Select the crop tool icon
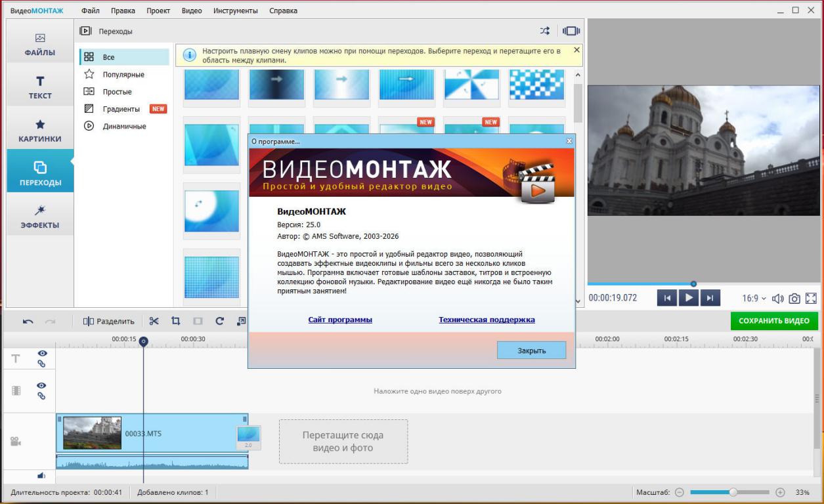Image resolution: width=824 pixels, height=504 pixels. pyautogui.click(x=175, y=321)
